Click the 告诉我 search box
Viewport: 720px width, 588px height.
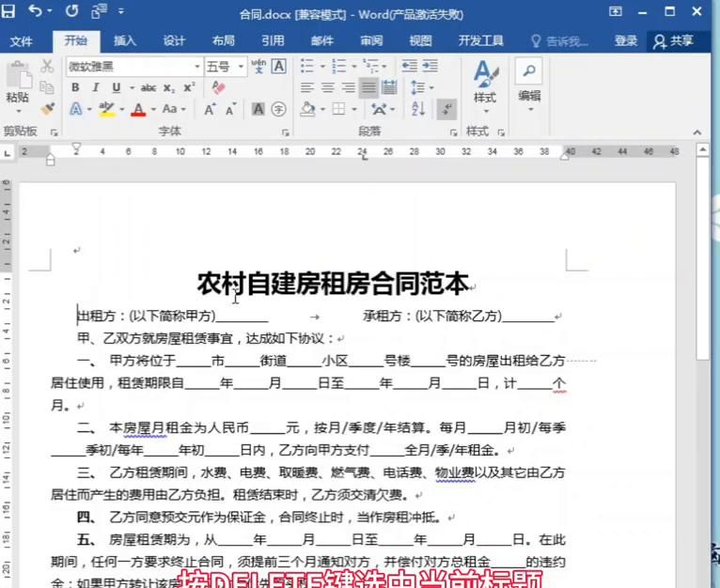(x=559, y=41)
